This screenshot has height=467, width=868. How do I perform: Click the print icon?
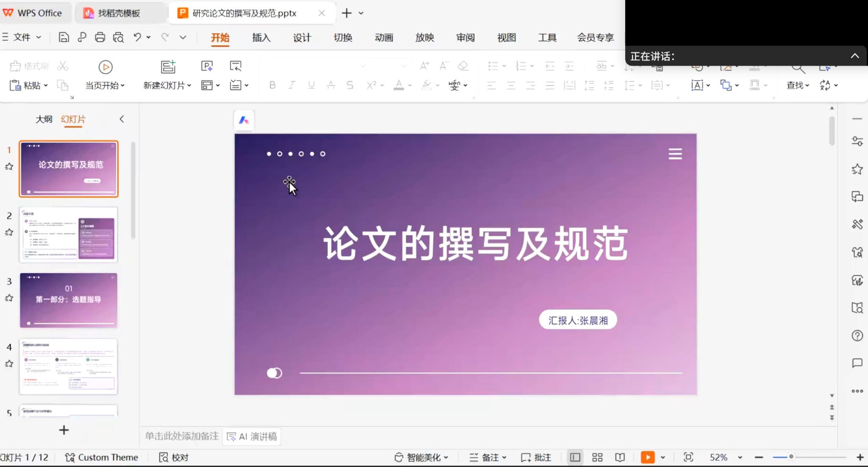(x=100, y=37)
